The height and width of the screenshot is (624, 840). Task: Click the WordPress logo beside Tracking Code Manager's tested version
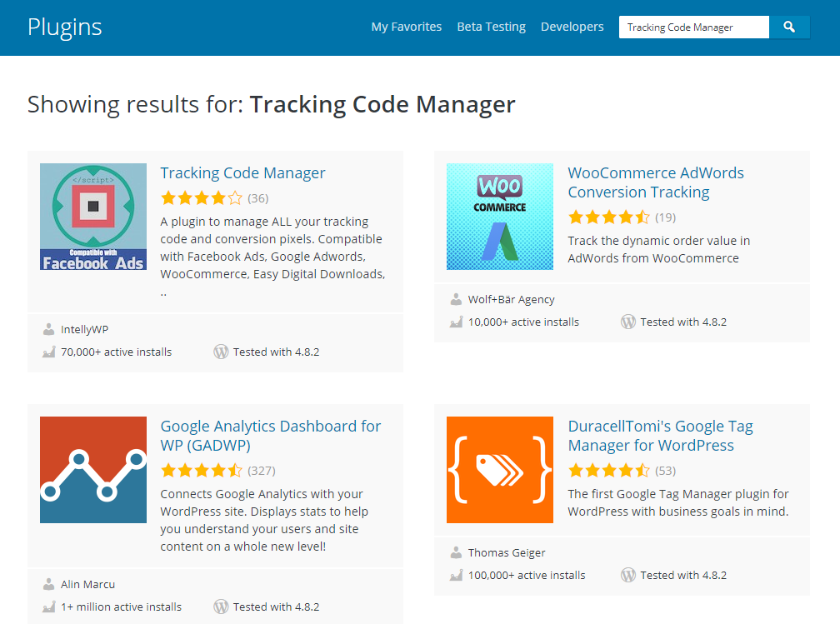[221, 352]
